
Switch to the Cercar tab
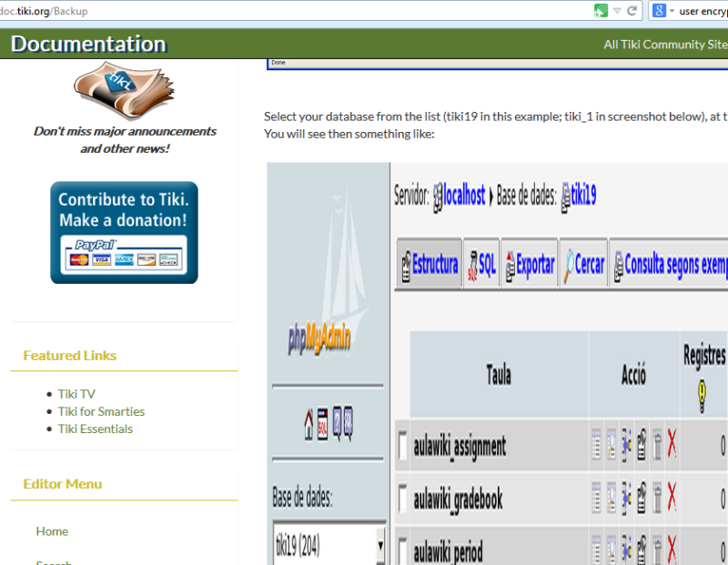(583, 264)
